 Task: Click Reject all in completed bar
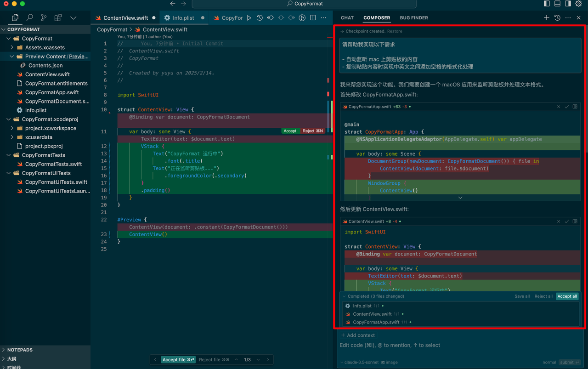543,296
